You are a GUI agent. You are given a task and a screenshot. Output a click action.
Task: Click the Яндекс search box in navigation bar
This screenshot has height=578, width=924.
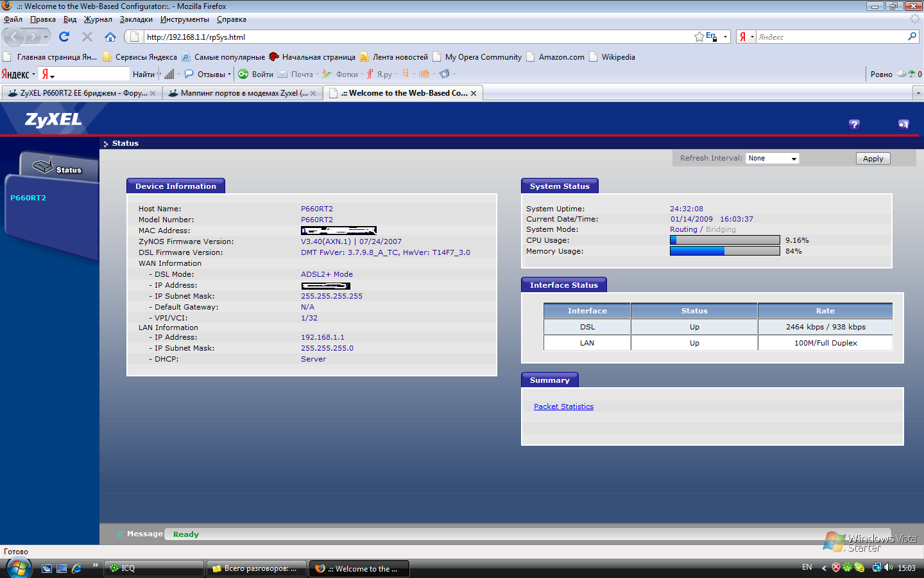click(831, 37)
